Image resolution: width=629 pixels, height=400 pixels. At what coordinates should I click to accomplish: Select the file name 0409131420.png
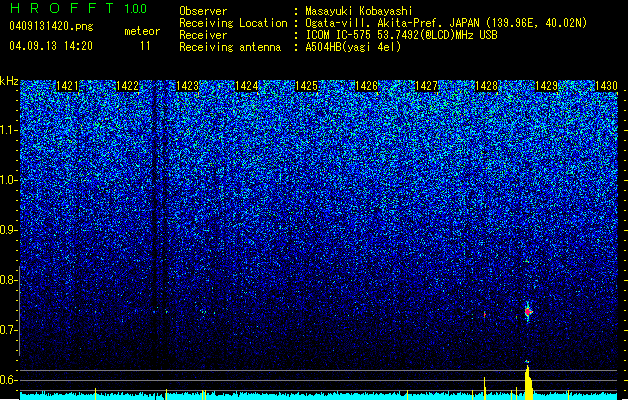pyautogui.click(x=51, y=26)
